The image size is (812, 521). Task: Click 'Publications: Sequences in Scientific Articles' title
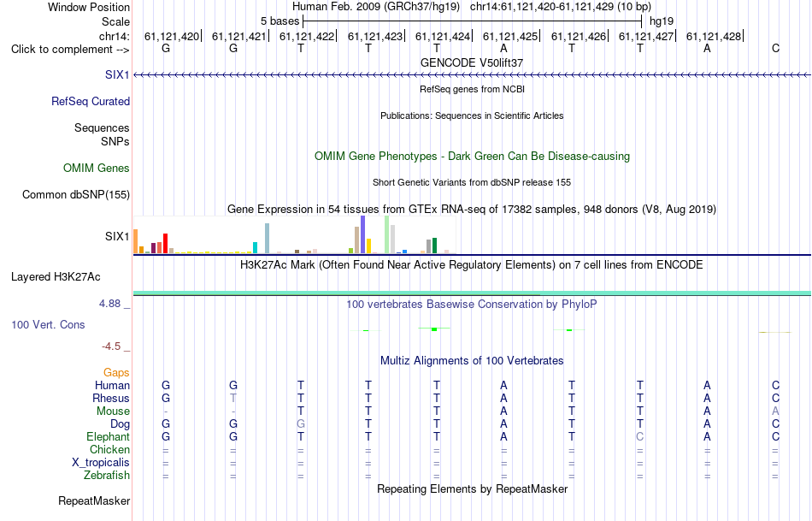click(x=472, y=115)
